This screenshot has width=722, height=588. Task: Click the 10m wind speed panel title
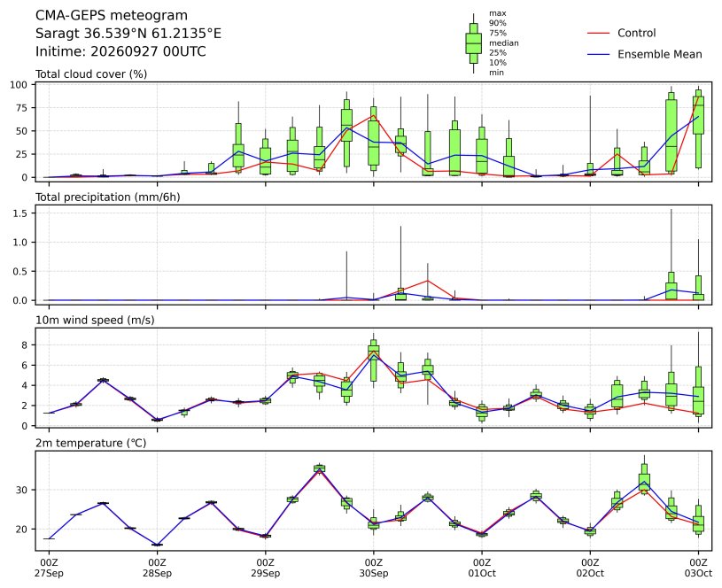coord(95,320)
